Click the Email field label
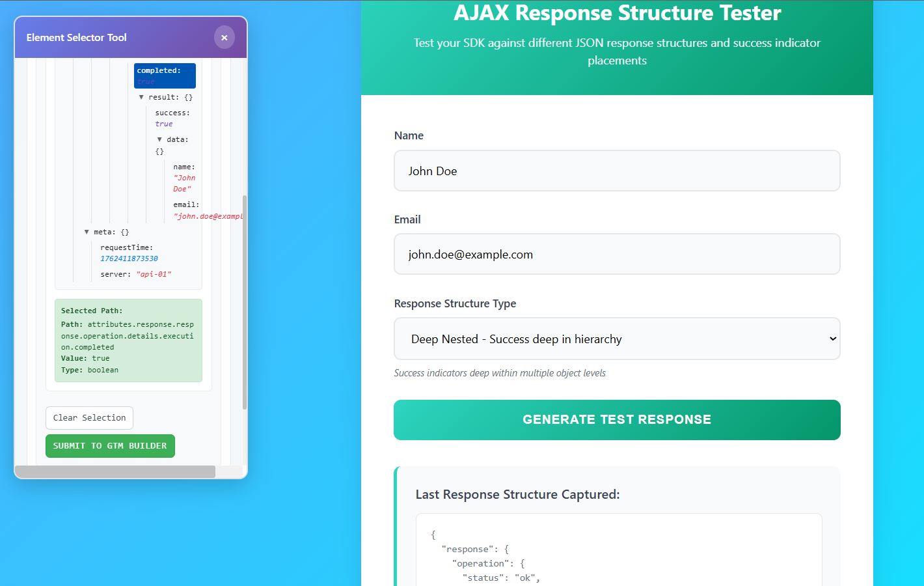This screenshot has width=924, height=586. tap(407, 219)
